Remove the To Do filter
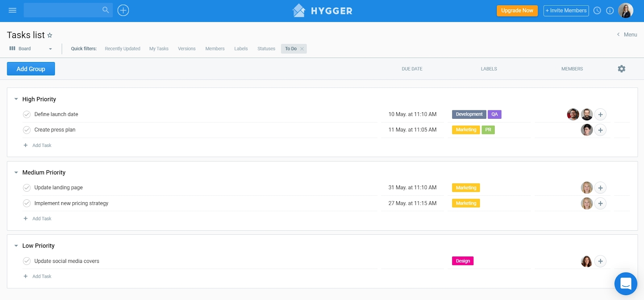644x300 pixels. [302, 49]
